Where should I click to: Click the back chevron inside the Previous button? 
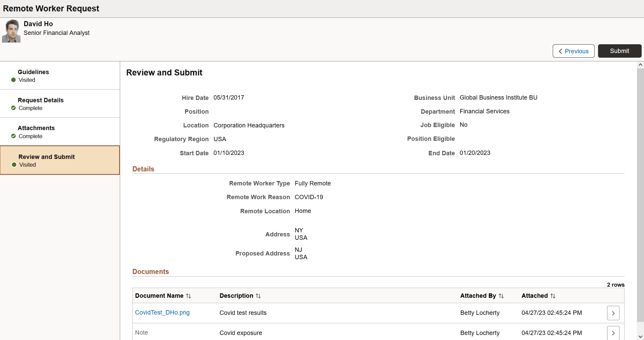[561, 51]
